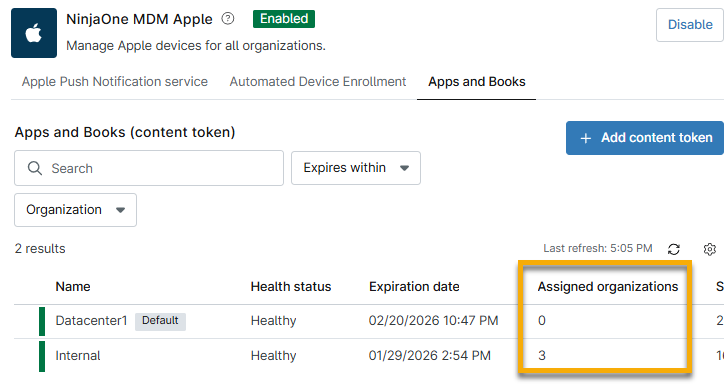Image resolution: width=726 pixels, height=384 pixels.
Task: Click assigned organizations value 0
Action: (x=542, y=321)
